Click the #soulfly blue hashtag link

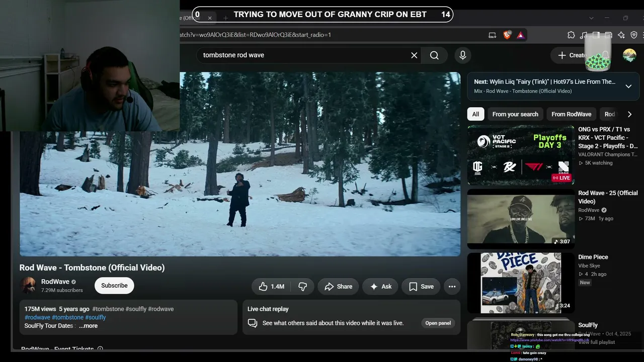[96, 318]
